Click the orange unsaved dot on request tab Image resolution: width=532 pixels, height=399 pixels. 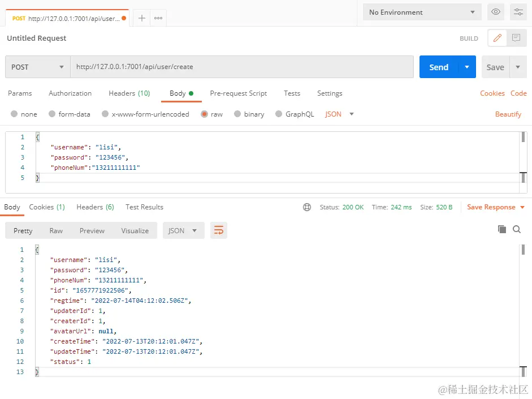pyautogui.click(x=124, y=18)
